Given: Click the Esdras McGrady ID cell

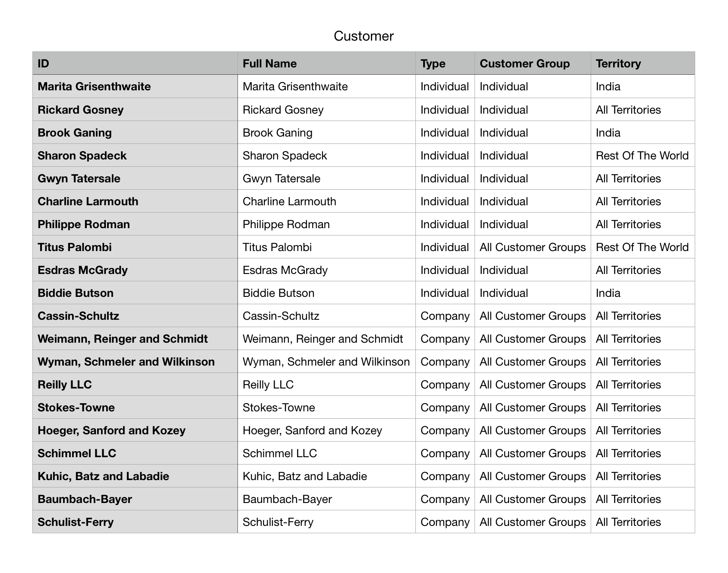Looking at the screenshot, I should pyautogui.click(x=135, y=270).
